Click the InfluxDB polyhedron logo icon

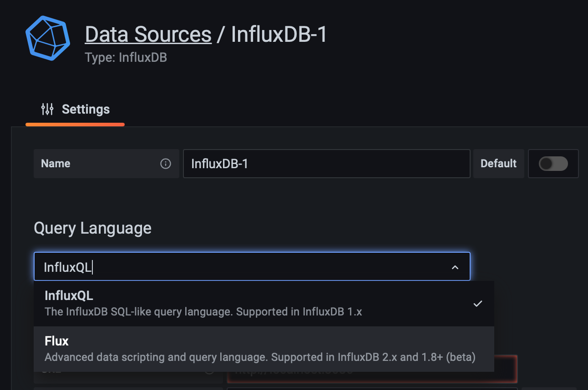click(x=48, y=38)
